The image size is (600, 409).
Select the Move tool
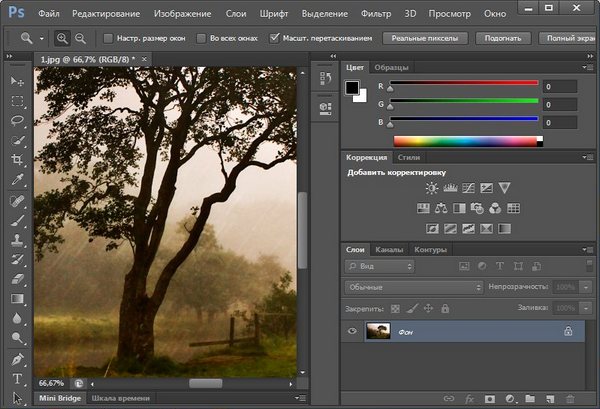(x=17, y=80)
